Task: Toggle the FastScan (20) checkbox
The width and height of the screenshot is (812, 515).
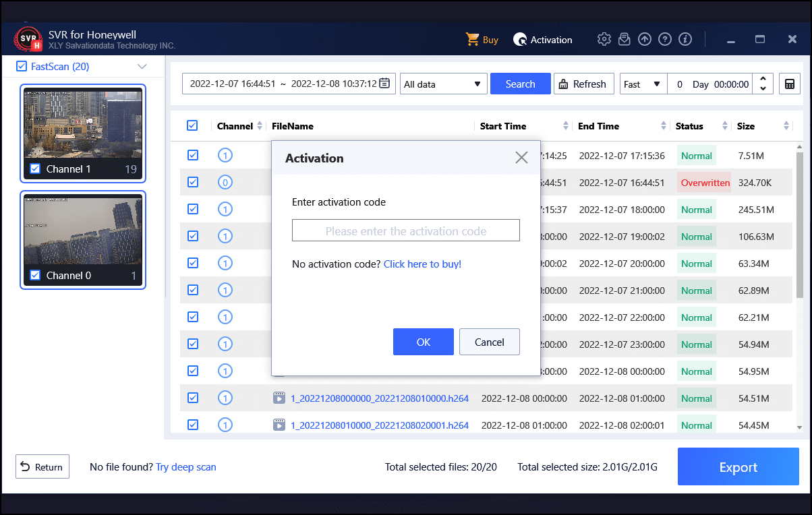Action: [22, 66]
